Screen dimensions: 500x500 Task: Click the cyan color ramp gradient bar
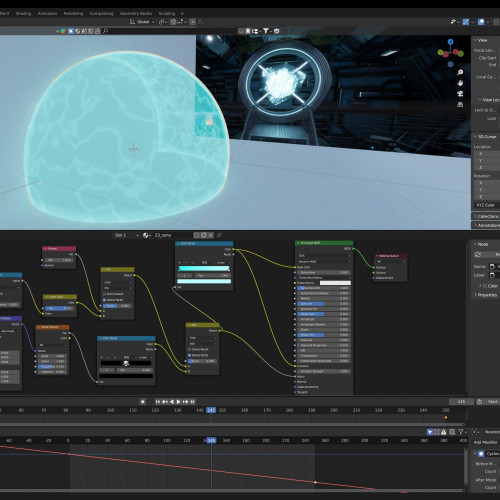point(204,269)
